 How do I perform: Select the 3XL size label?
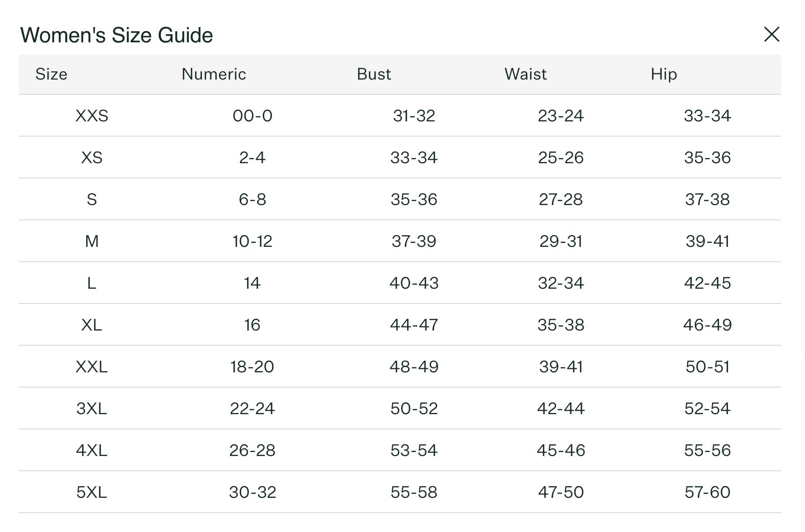(x=92, y=409)
